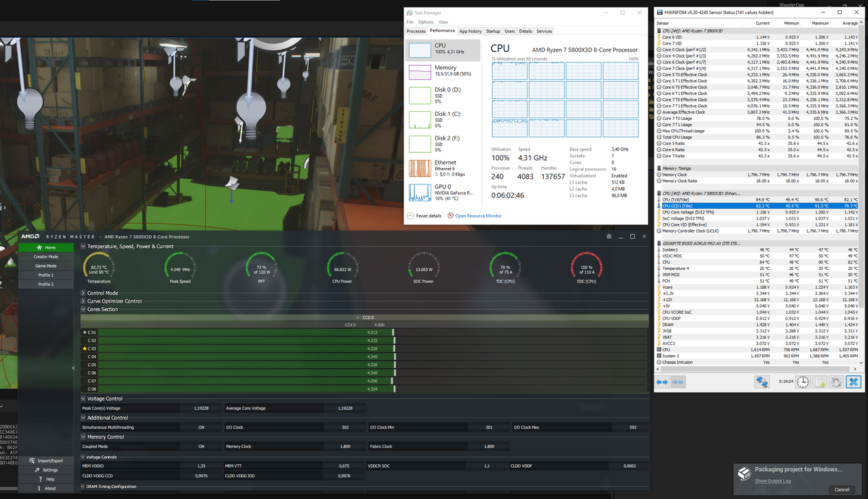868x499 pixels.
Task: Open Ryzen Master About
Action: (x=46, y=488)
